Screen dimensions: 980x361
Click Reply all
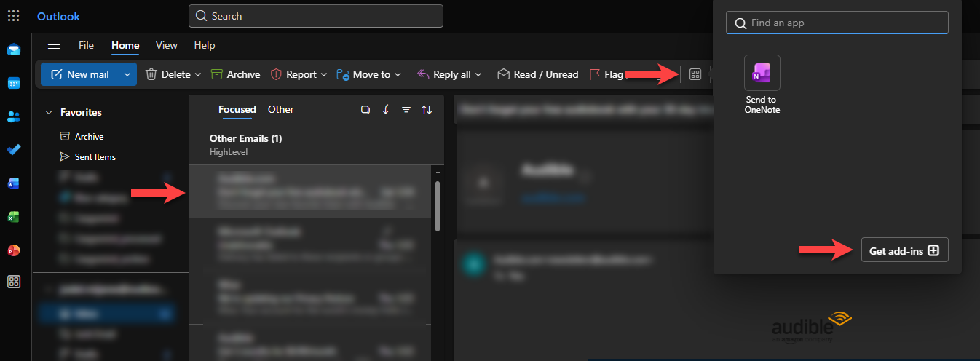[x=444, y=74]
